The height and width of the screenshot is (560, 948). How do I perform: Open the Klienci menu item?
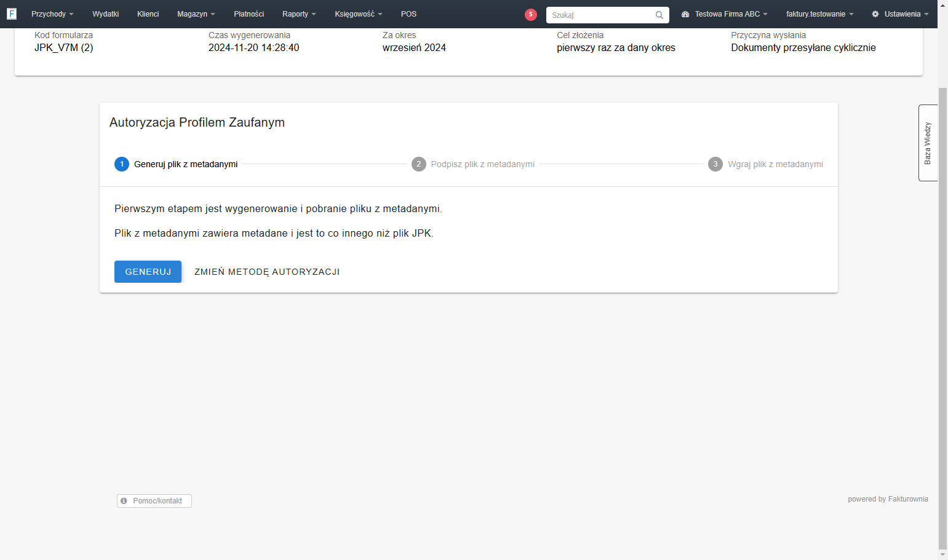[148, 14]
